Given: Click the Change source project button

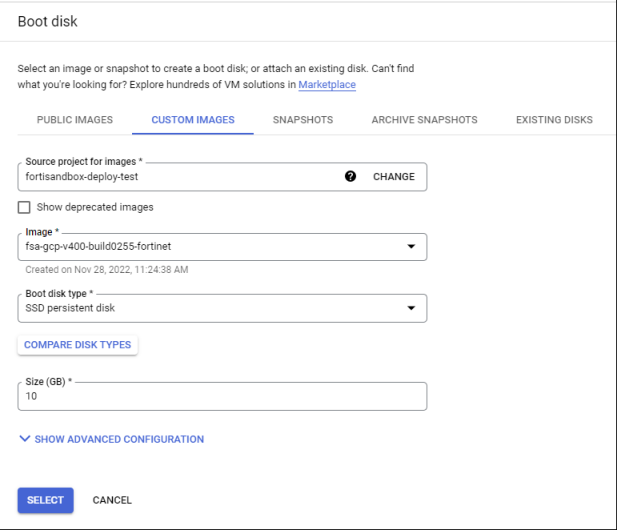Looking at the screenshot, I should pos(394,176).
